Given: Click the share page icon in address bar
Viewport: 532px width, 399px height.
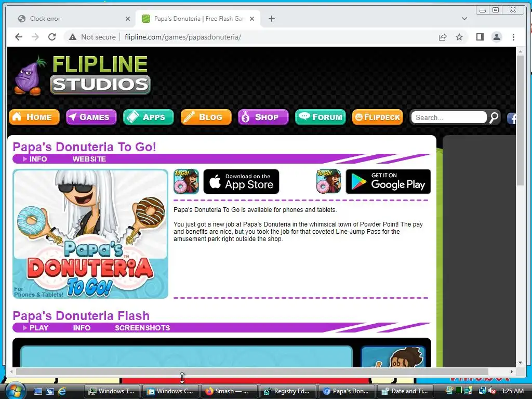Looking at the screenshot, I should [443, 37].
